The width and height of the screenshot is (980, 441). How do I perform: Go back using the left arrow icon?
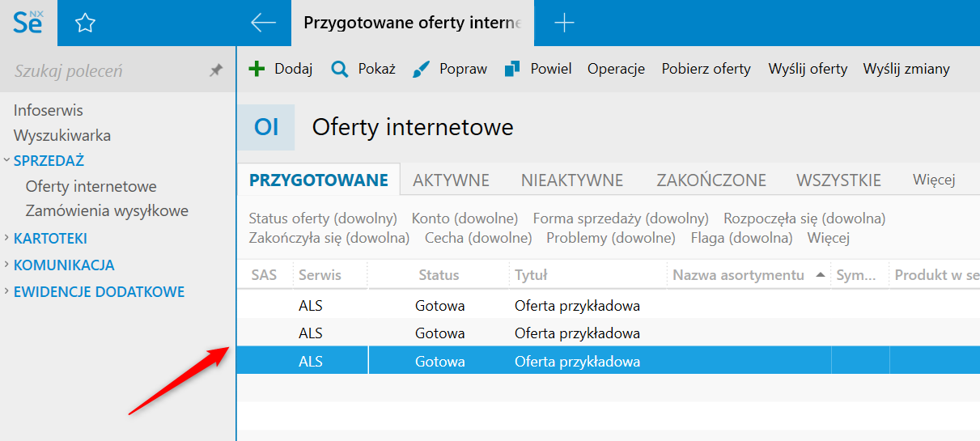[264, 23]
